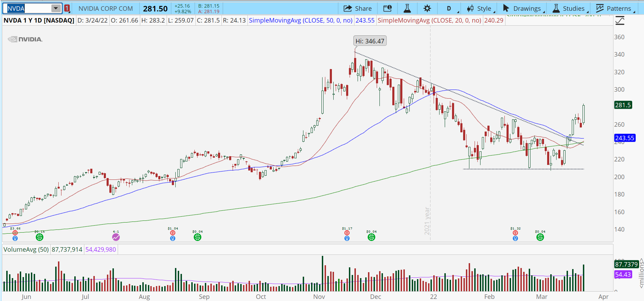644x301 pixels.
Task: Open the news and info icon beside Share
Action: (387, 8)
